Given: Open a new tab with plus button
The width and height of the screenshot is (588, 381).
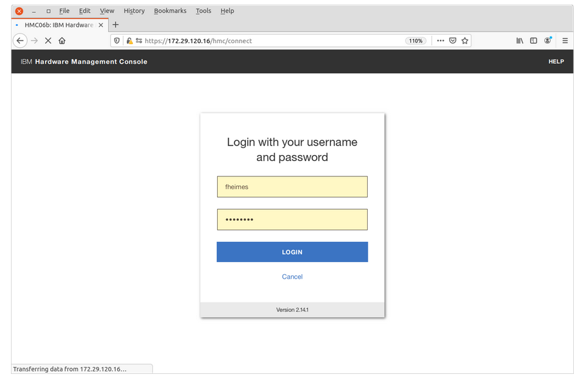Looking at the screenshot, I should click(116, 25).
